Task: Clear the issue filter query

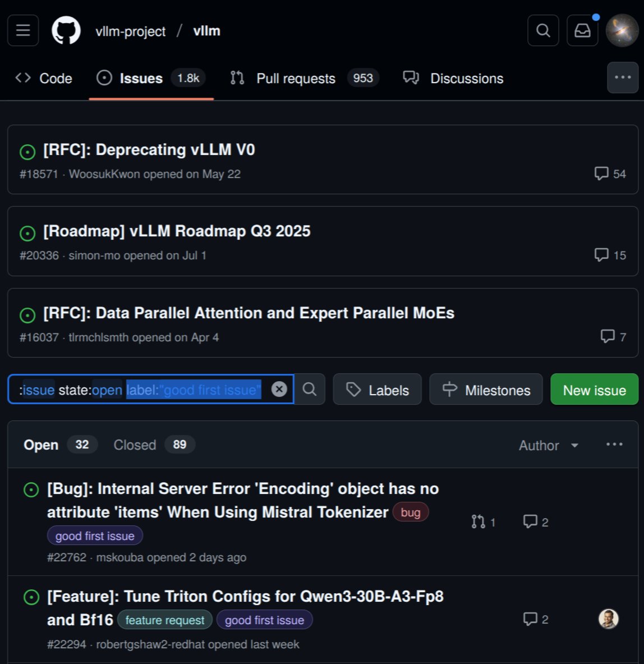Action: (x=279, y=389)
